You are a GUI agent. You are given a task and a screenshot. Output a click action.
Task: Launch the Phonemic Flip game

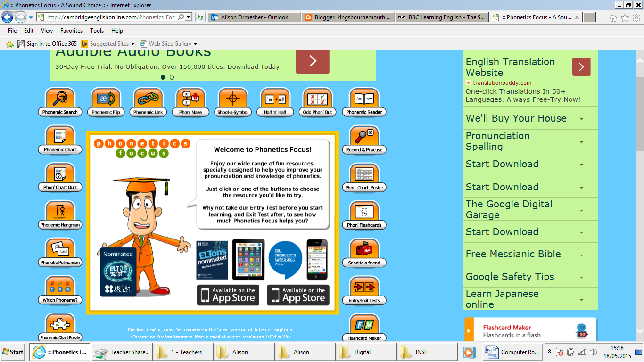click(x=106, y=102)
